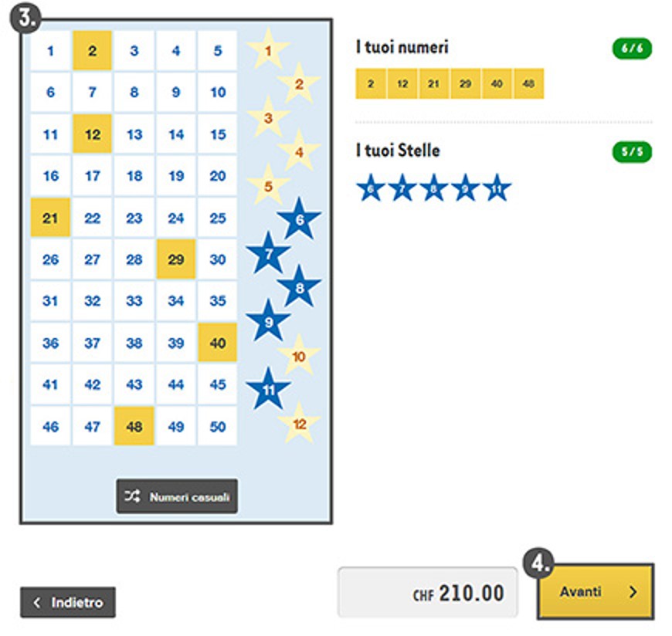Select star number 4
Viewport: 672px width, 636px height.
pyautogui.click(x=299, y=151)
